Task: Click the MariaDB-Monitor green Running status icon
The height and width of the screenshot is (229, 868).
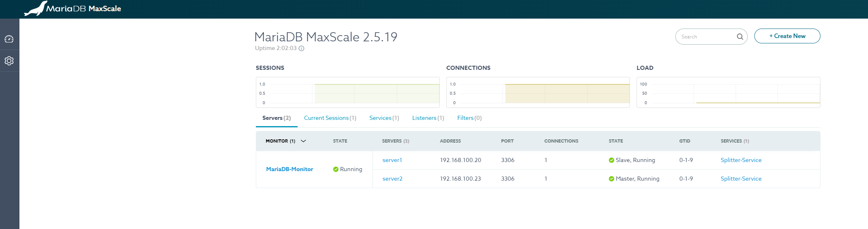Action: 336,169
